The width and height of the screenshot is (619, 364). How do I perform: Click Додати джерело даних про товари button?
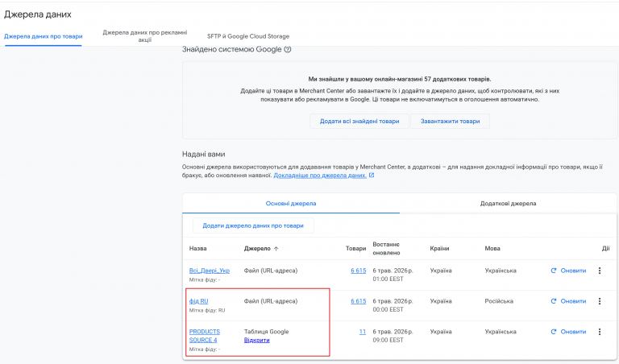253,225
